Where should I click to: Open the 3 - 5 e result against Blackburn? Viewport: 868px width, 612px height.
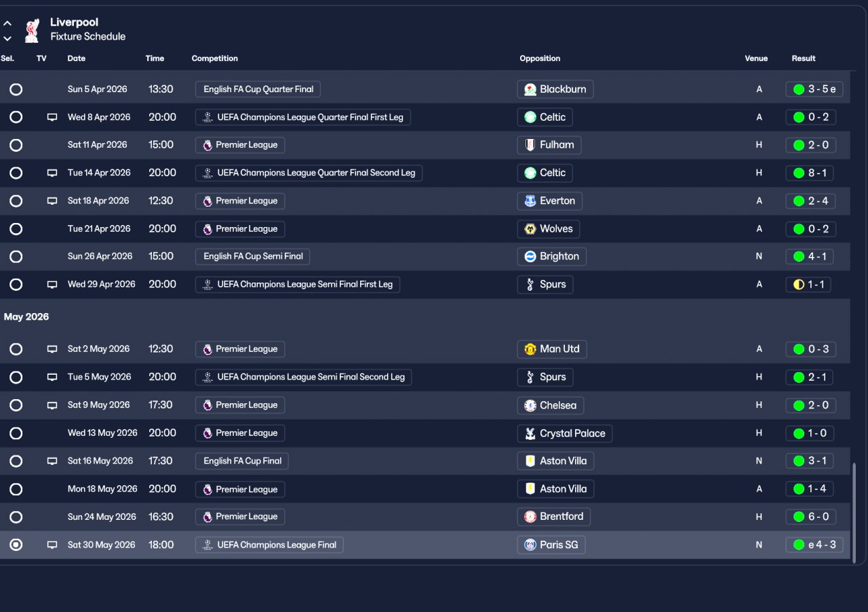814,89
